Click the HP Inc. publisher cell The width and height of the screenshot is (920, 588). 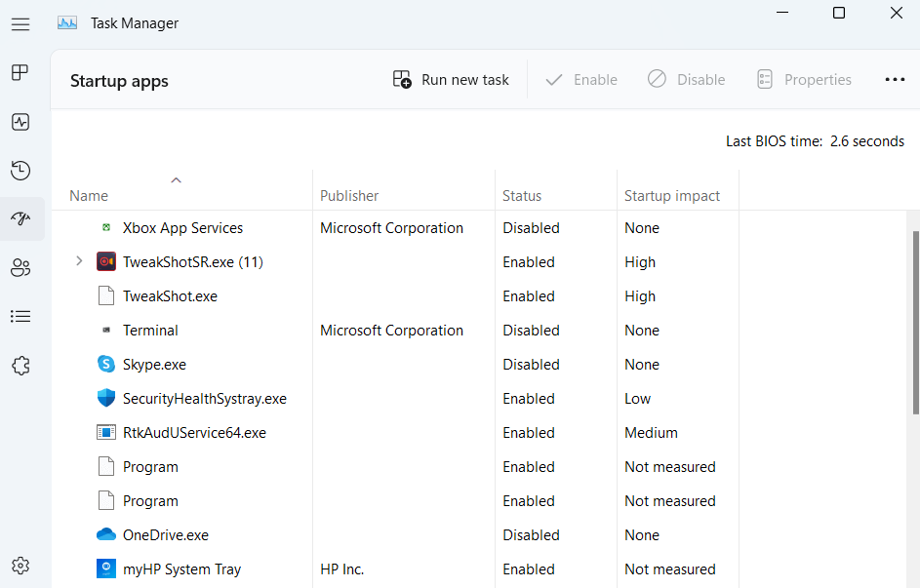(x=342, y=569)
